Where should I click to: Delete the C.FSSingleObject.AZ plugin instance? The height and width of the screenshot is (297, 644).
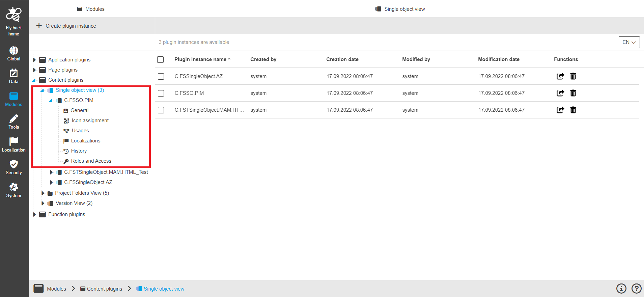tap(573, 76)
